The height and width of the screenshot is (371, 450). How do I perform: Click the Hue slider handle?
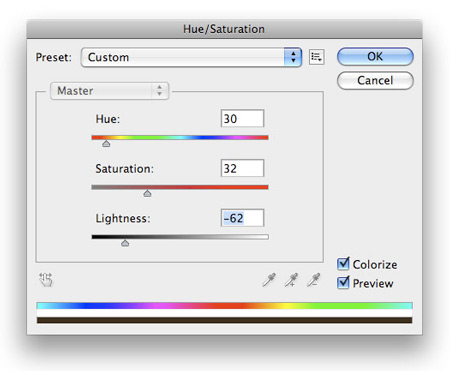[x=106, y=144]
